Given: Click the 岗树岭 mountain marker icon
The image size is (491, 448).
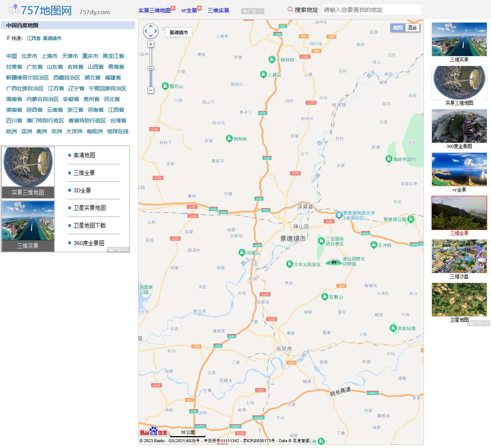Looking at the screenshot, I should [229, 138].
